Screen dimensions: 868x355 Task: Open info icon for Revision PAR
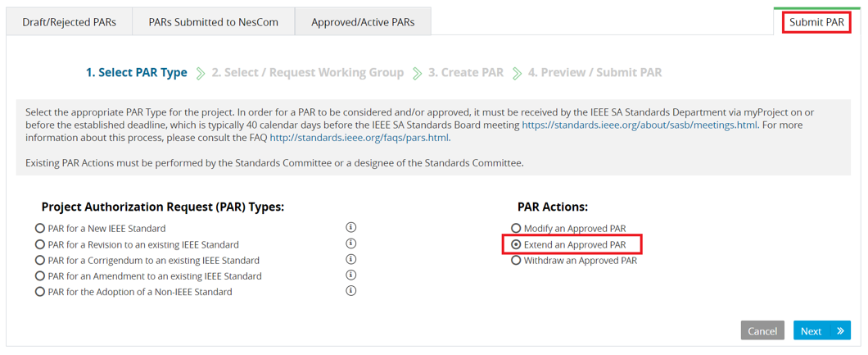tap(350, 243)
